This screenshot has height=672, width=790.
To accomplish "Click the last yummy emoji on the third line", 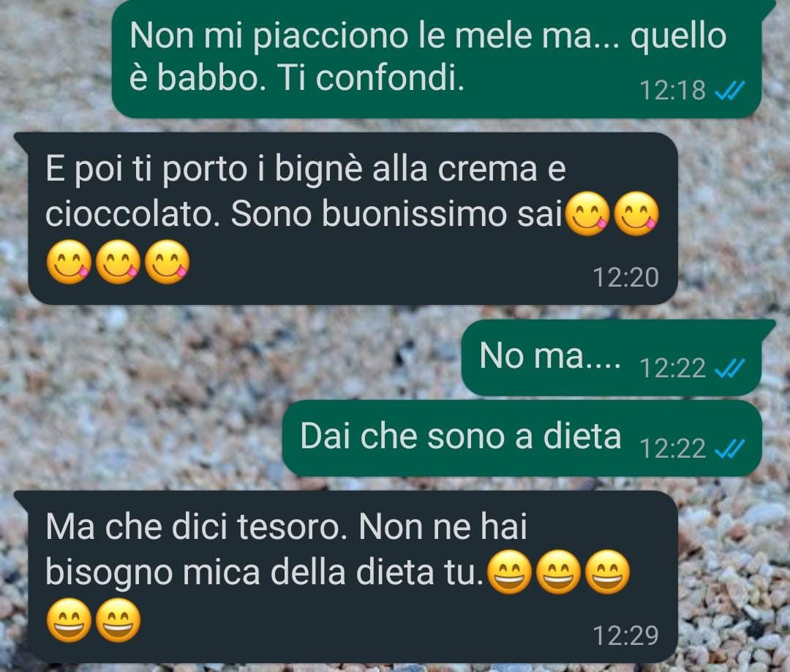I will (168, 262).
